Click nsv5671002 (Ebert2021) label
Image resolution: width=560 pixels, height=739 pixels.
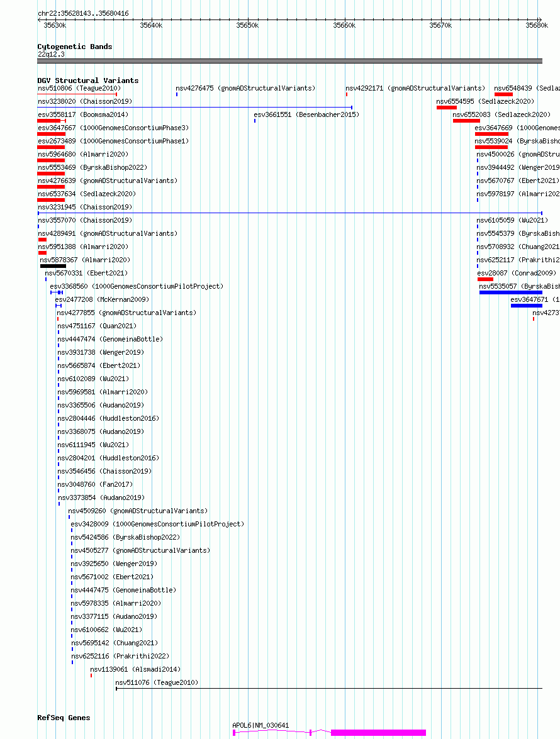(112, 576)
